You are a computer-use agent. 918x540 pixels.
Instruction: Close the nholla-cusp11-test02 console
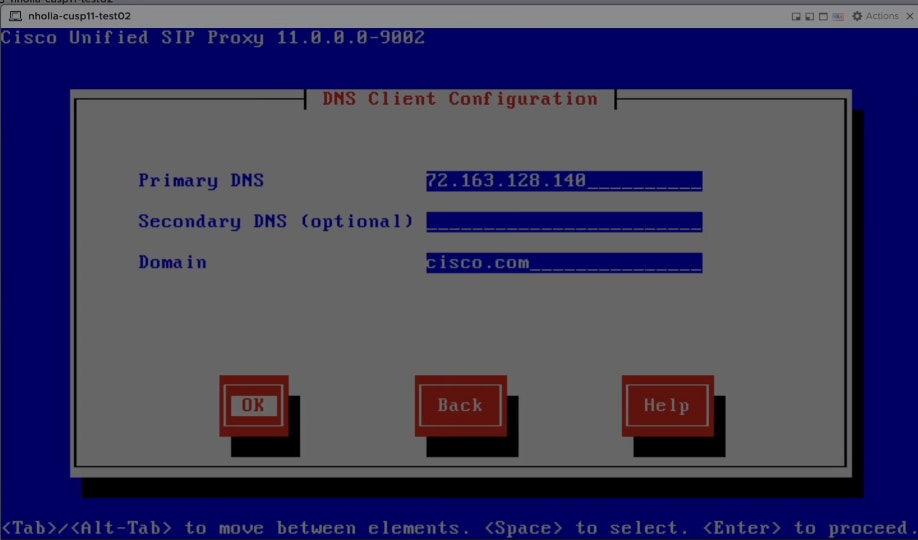click(910, 16)
